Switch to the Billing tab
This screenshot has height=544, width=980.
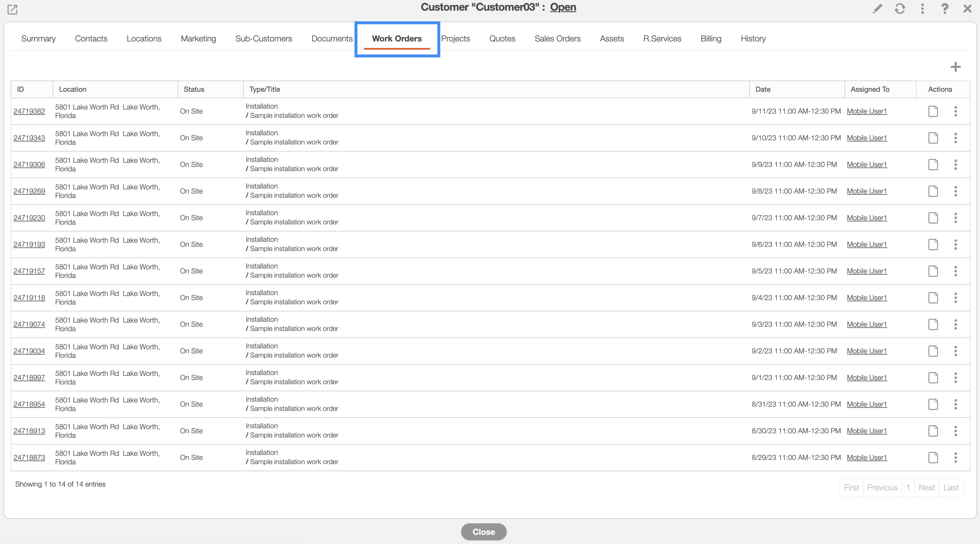(x=711, y=38)
